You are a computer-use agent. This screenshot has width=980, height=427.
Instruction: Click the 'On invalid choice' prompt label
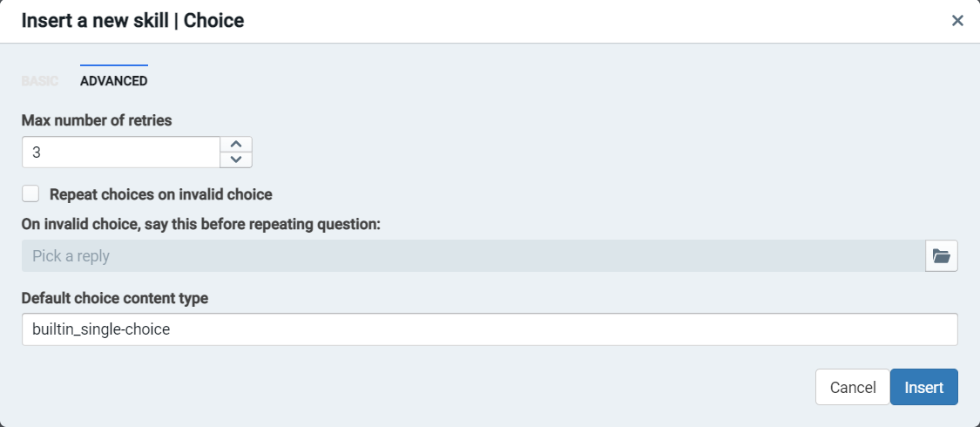[x=200, y=224]
